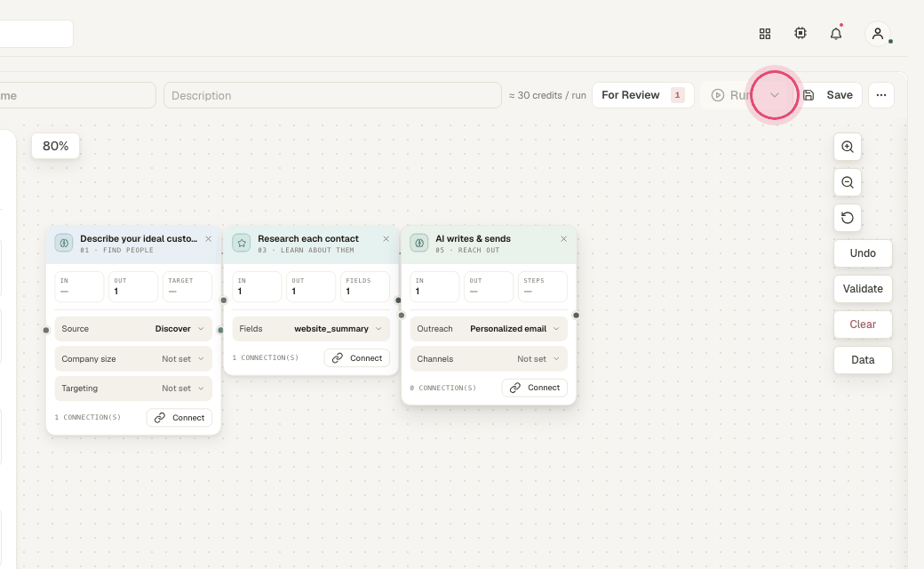Screen dimensions: 924x569
Task: Click the '≈ 30 credits / run' text
Action: 547,95
